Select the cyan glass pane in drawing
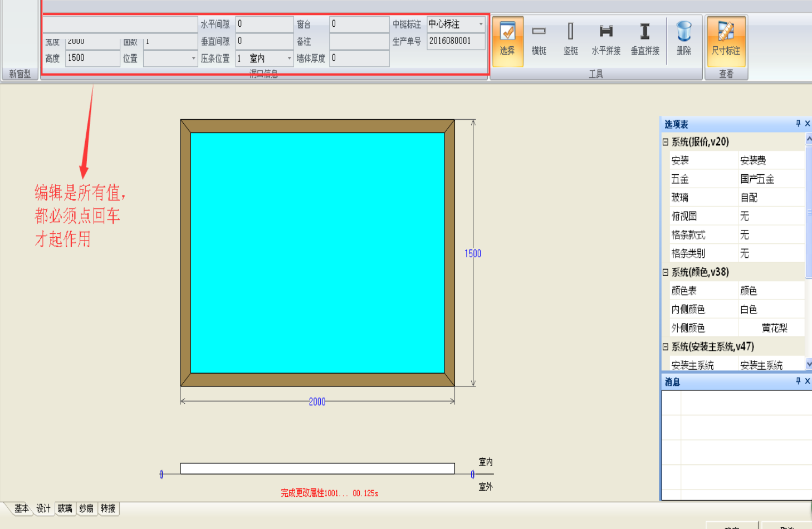Image resolution: width=812 pixels, height=529 pixels. 317,253
